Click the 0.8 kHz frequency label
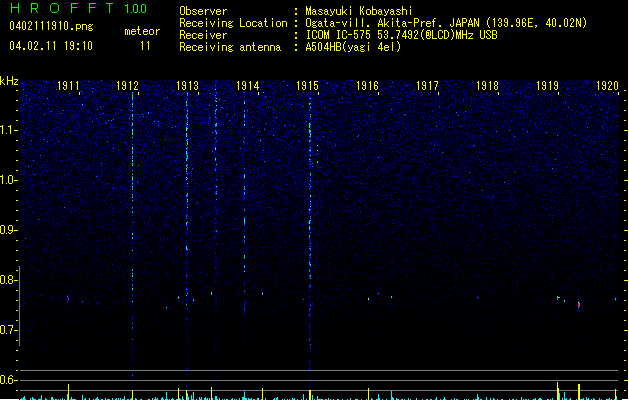This screenshot has width=629, height=400. coord(8,280)
